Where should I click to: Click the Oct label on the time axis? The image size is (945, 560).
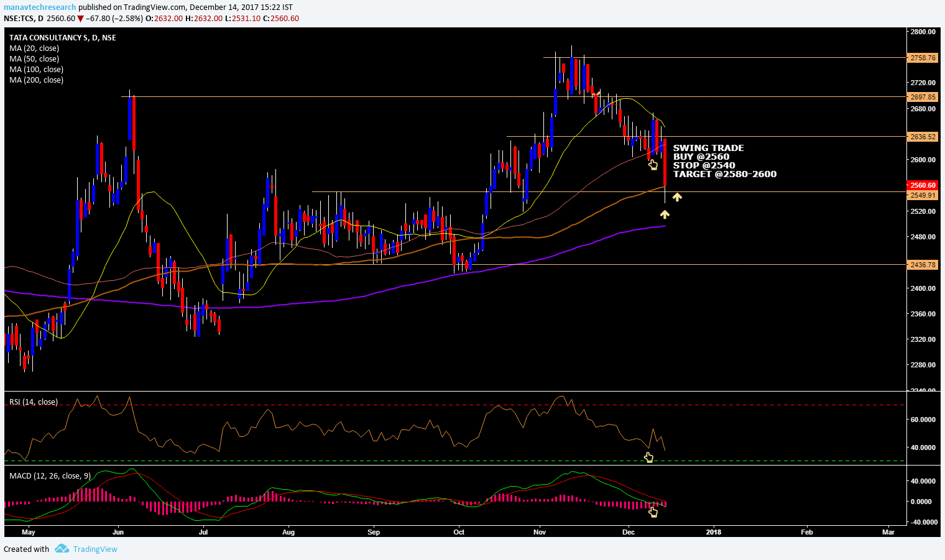459,532
